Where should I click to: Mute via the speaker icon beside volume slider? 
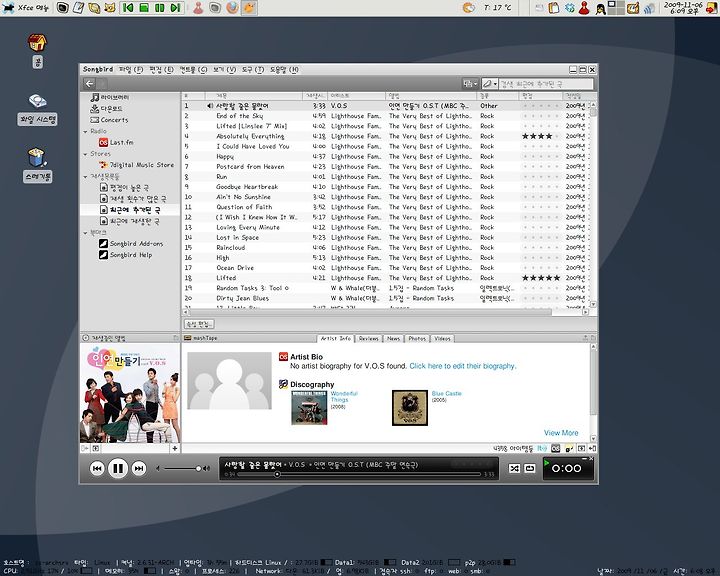tap(206, 469)
